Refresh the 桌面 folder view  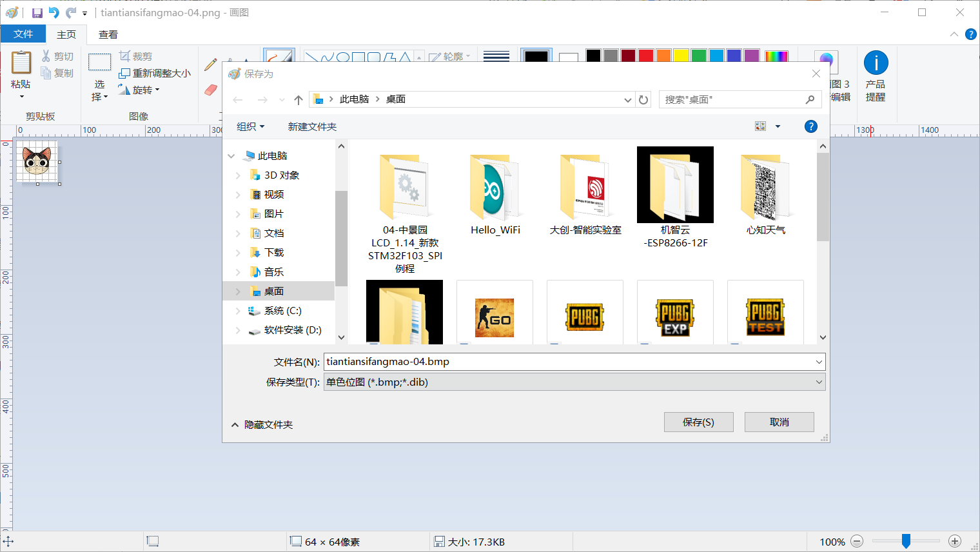click(643, 100)
